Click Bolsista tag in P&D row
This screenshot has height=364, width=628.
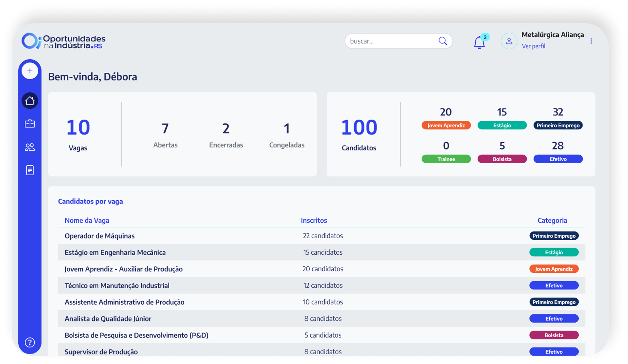click(x=554, y=335)
